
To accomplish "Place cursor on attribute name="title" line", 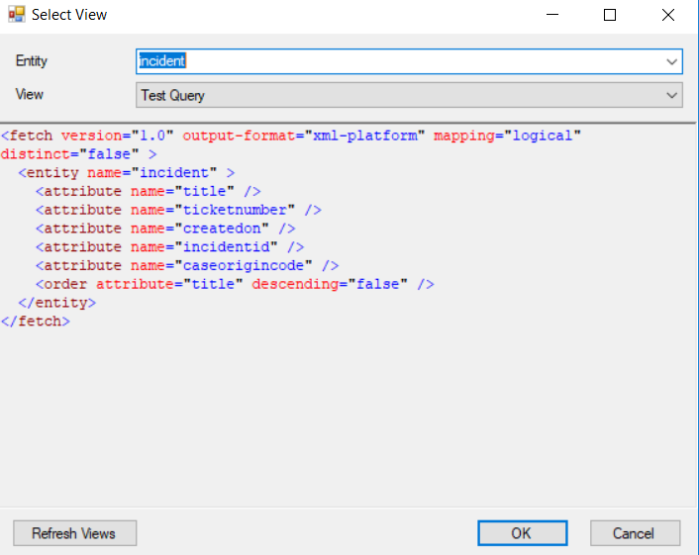I will [148, 191].
